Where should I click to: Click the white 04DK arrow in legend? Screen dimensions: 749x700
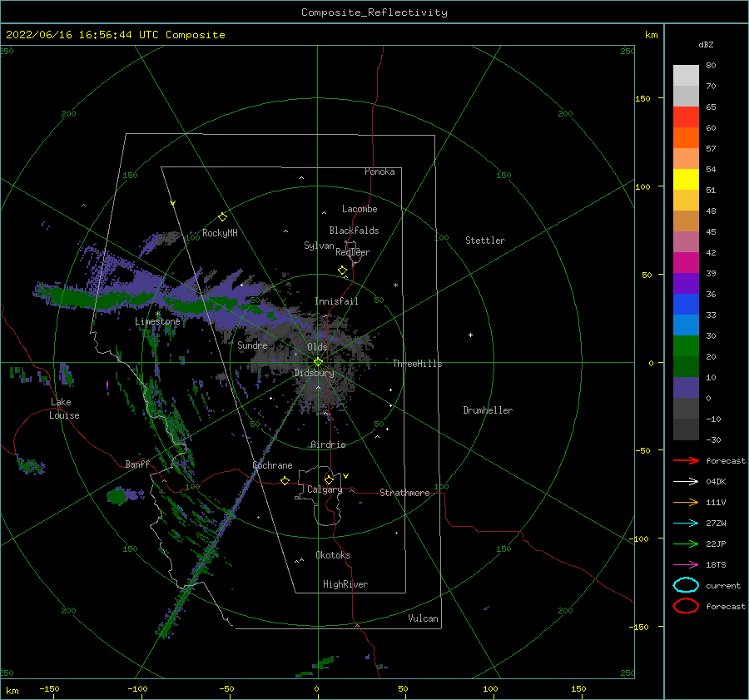point(686,482)
